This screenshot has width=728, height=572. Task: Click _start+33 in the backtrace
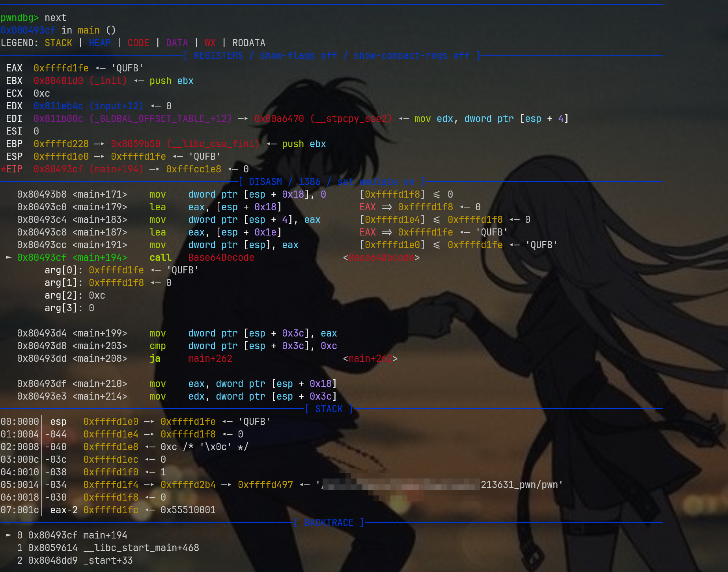pos(108,561)
